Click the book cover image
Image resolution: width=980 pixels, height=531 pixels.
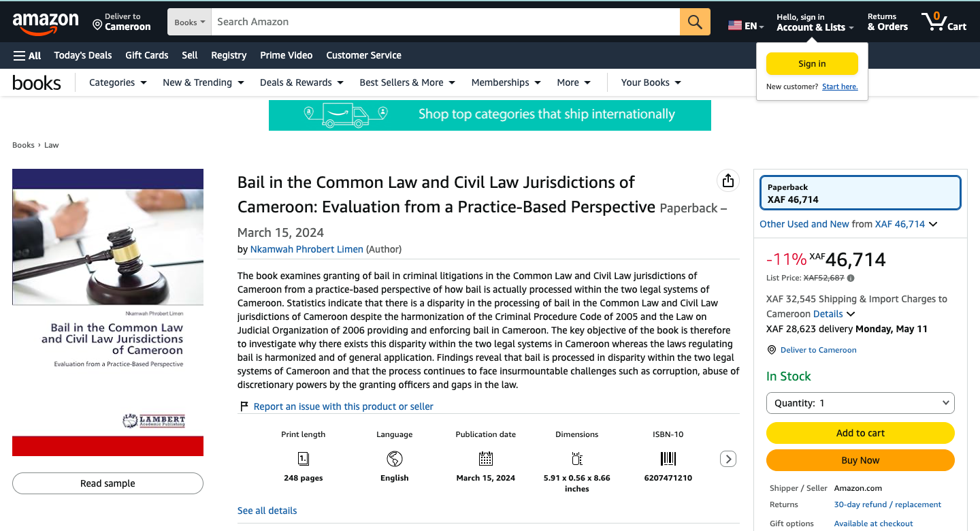(x=108, y=312)
